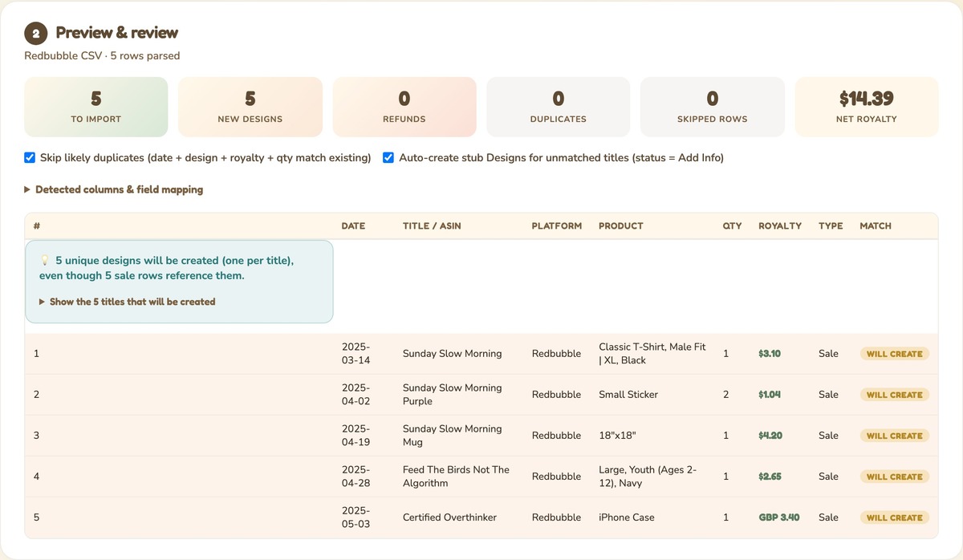Click product 'Small Sticker'

pos(628,395)
